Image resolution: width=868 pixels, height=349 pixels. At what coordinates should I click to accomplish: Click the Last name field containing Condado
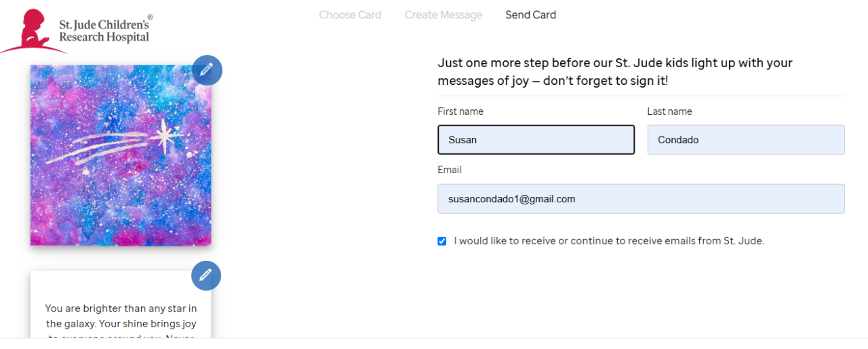[746, 140]
